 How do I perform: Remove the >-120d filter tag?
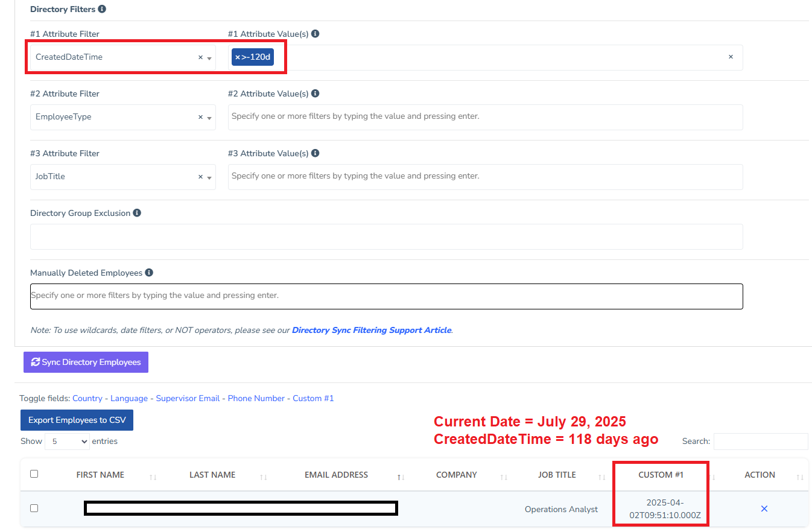click(x=237, y=57)
